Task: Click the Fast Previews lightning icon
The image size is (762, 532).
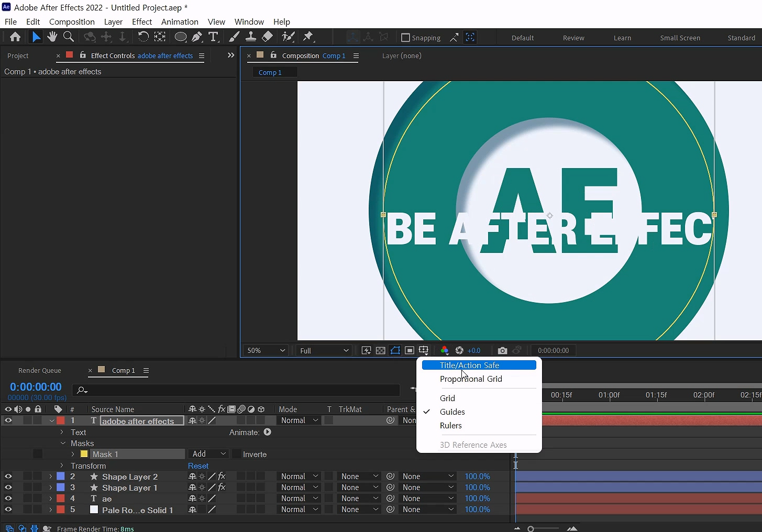Action: (367, 350)
